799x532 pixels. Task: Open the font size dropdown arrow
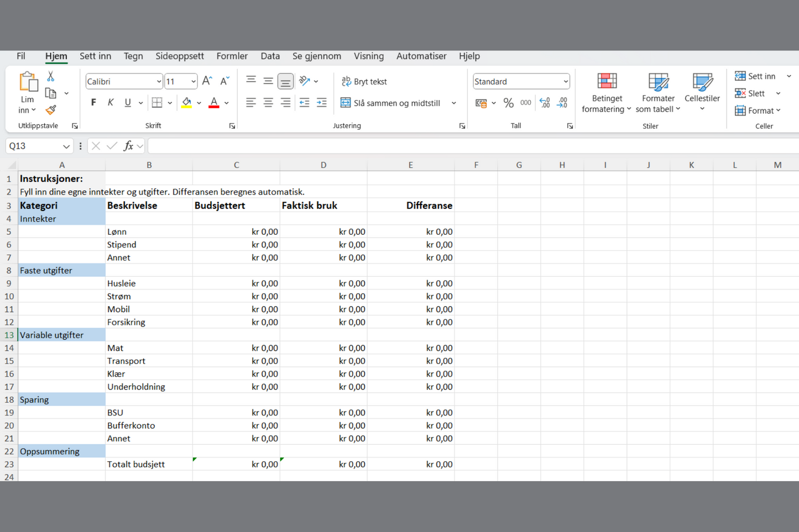click(193, 82)
